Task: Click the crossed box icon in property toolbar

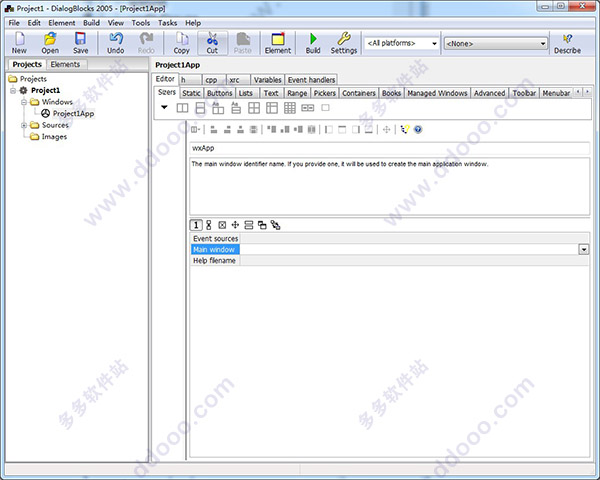Action: 222,225
